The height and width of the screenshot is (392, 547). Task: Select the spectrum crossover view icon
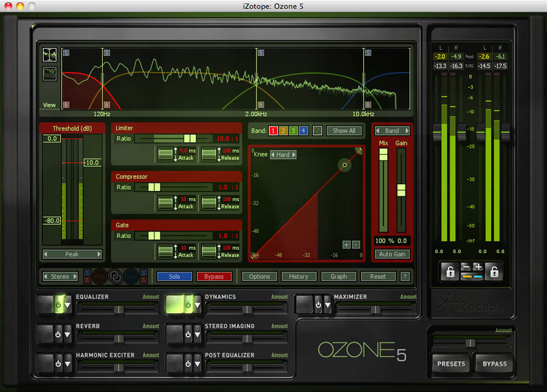[x=49, y=55]
